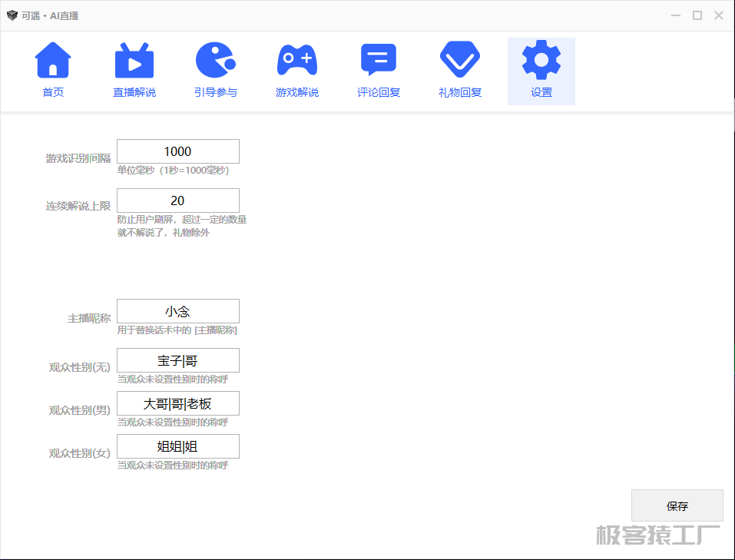This screenshot has width=735, height=560.
Task: Open the 直播解说 TV icon
Action: [x=134, y=60]
